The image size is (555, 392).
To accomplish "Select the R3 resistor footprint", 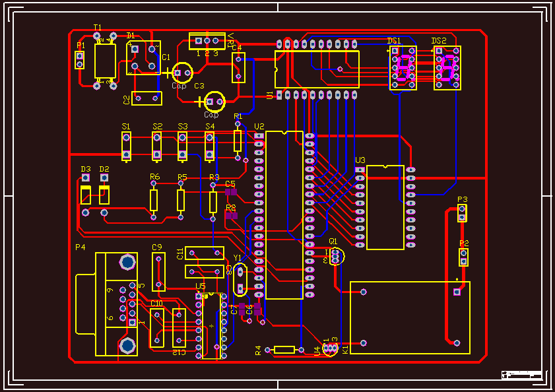I will [212, 202].
